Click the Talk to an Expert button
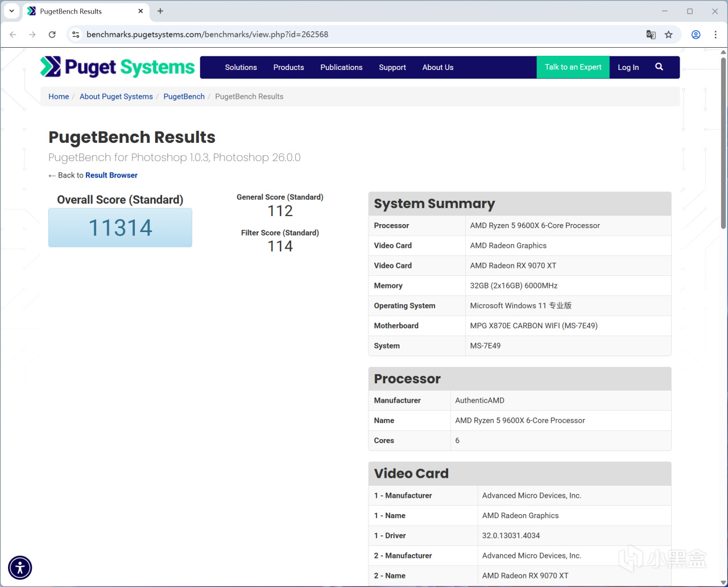The image size is (728, 587). 573,67
